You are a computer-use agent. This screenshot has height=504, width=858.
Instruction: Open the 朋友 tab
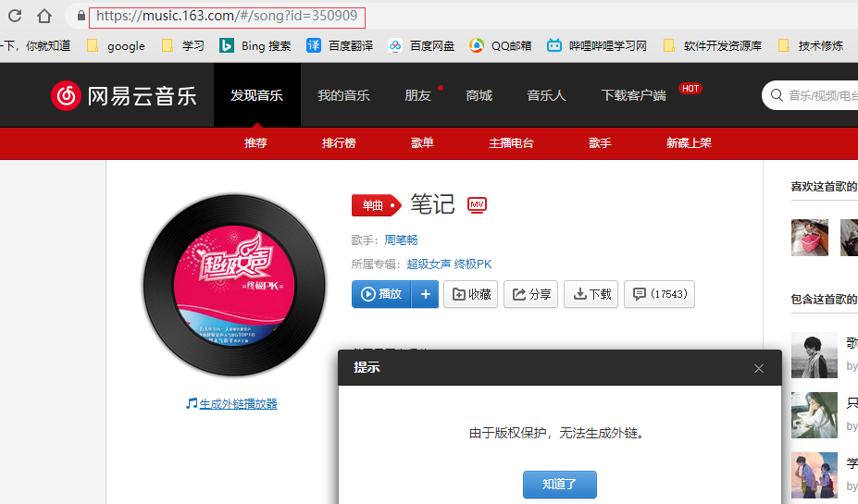[x=418, y=95]
